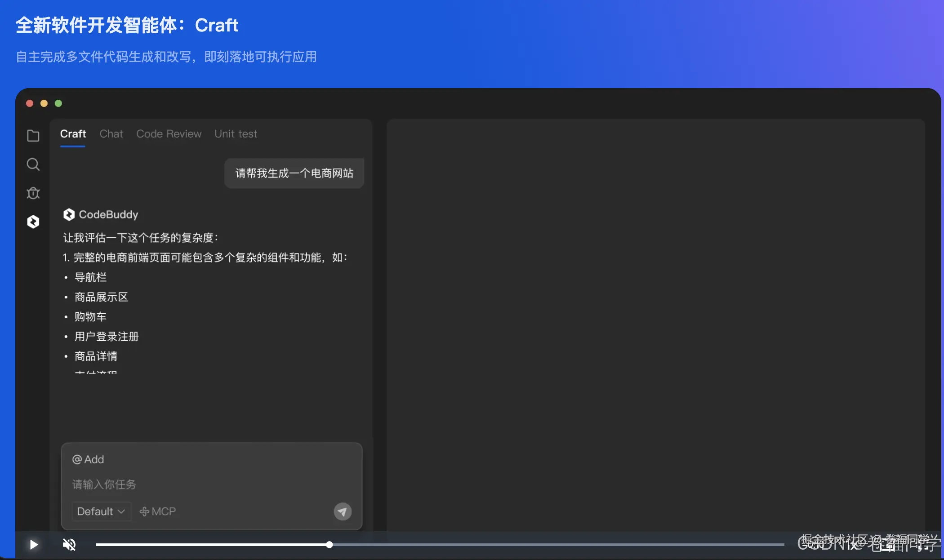Seek using the video progress slider
The height and width of the screenshot is (560, 944).
coord(330,544)
